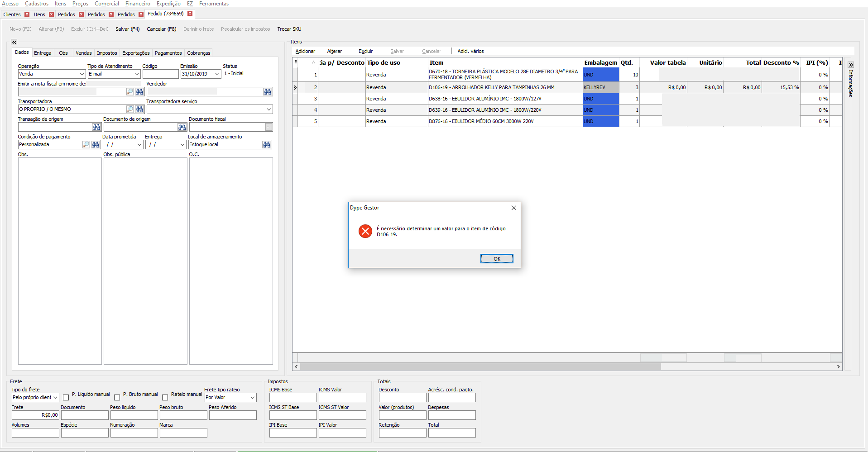Click Salvar (F4) button
Viewport: 868px width, 452px height.
point(127,29)
